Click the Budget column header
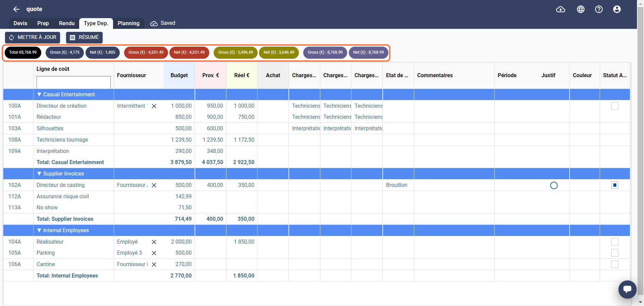 pyautogui.click(x=179, y=75)
